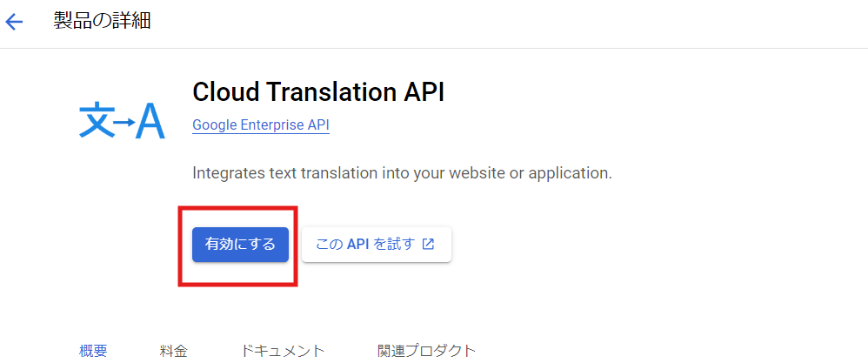This screenshot has width=868, height=363.
Task: Enable the API with 有効にする button
Action: 240,245
